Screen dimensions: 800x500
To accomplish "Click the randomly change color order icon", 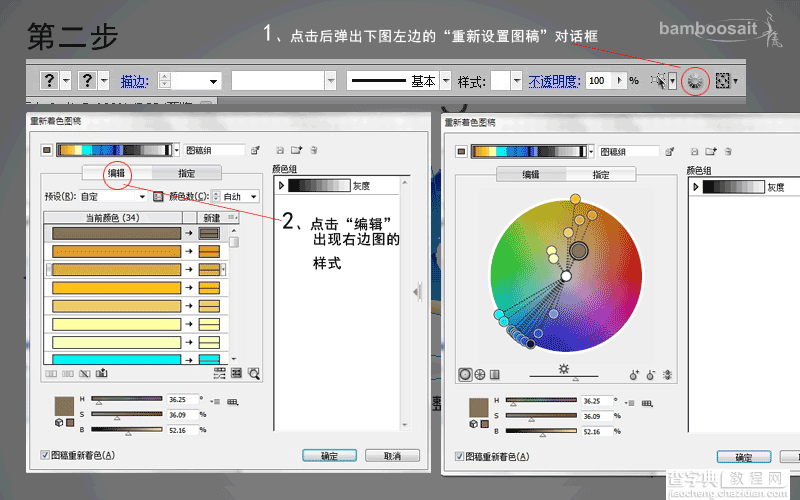I will (219, 373).
